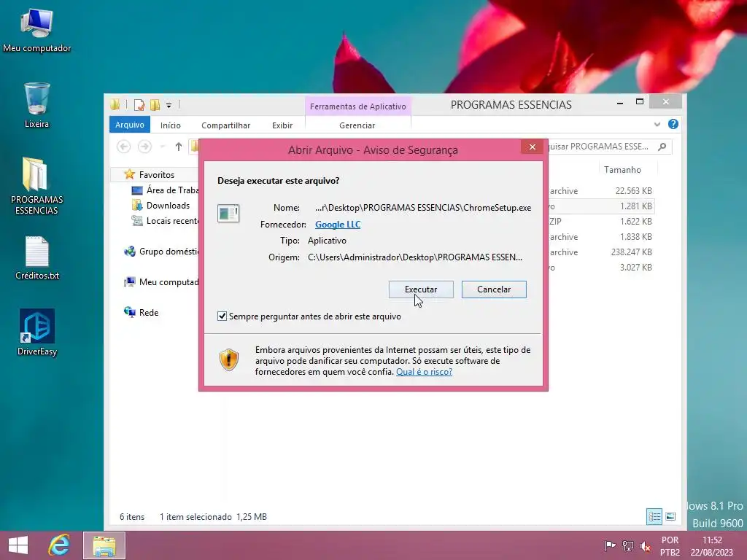Select the archive row sized 238.247 KB
Image resolution: width=747 pixels, height=560 pixels.
pos(601,252)
